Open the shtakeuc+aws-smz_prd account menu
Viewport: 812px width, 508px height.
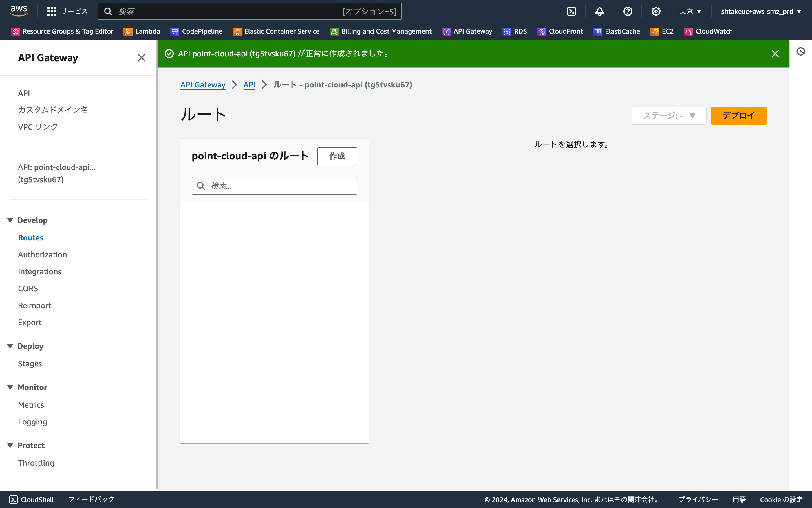click(x=761, y=11)
